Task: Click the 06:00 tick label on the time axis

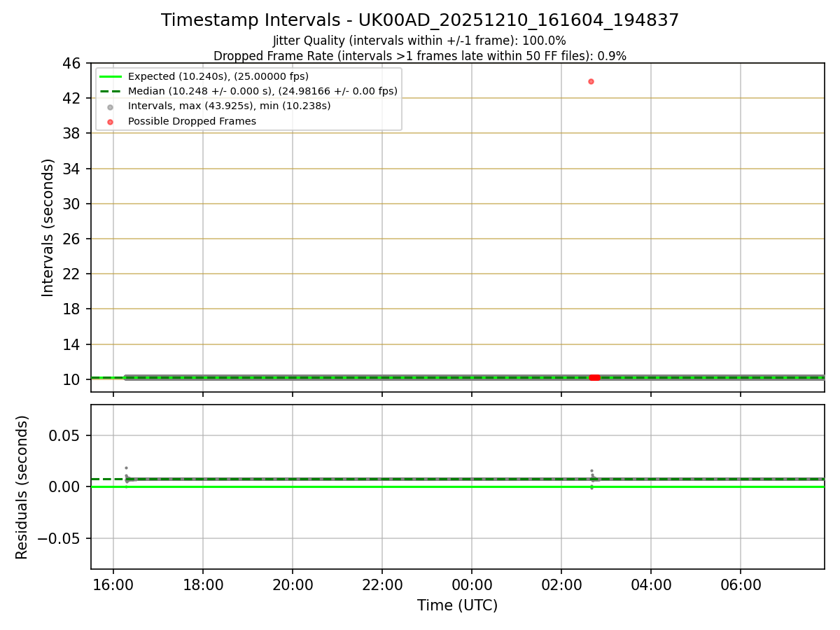Action: 741,585
